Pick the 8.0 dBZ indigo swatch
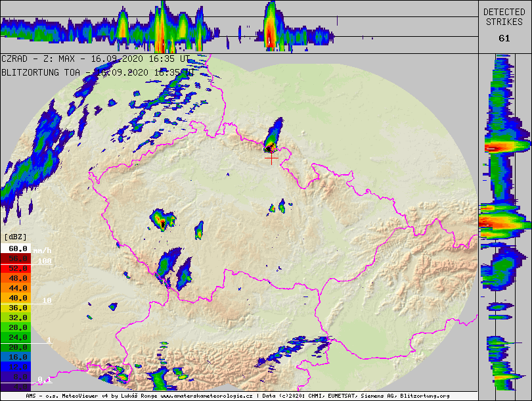532x401 pixels. [x=16, y=377]
